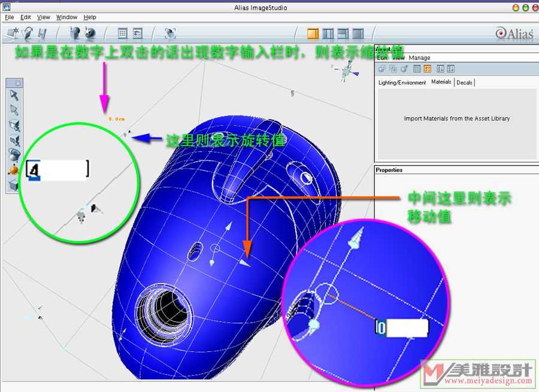Switch to the Decals tab
This screenshot has width=539, height=392.
pos(464,83)
